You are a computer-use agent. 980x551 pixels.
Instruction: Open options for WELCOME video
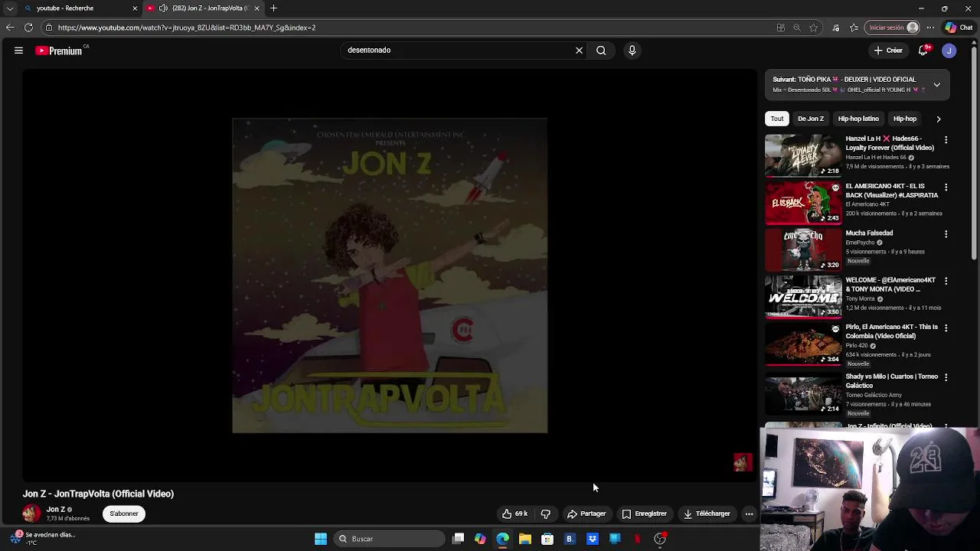[x=946, y=281]
